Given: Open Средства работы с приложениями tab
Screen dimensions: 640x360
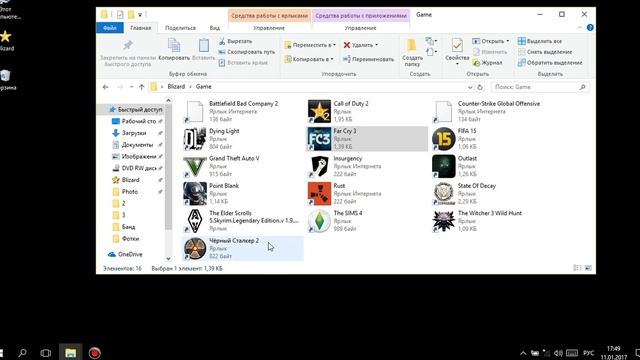Looking at the screenshot, I should (x=361, y=16).
